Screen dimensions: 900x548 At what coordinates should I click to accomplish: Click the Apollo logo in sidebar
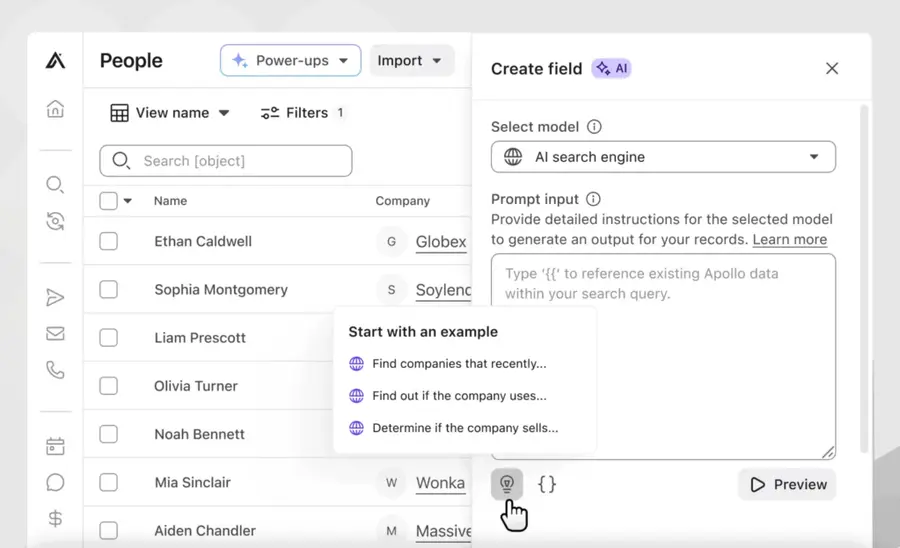(x=55, y=60)
